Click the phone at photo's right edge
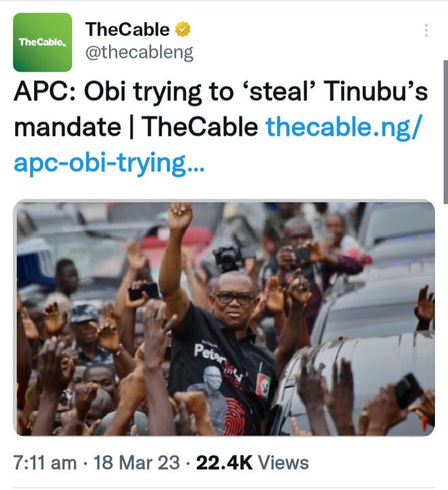448x490 pixels. 408,391
